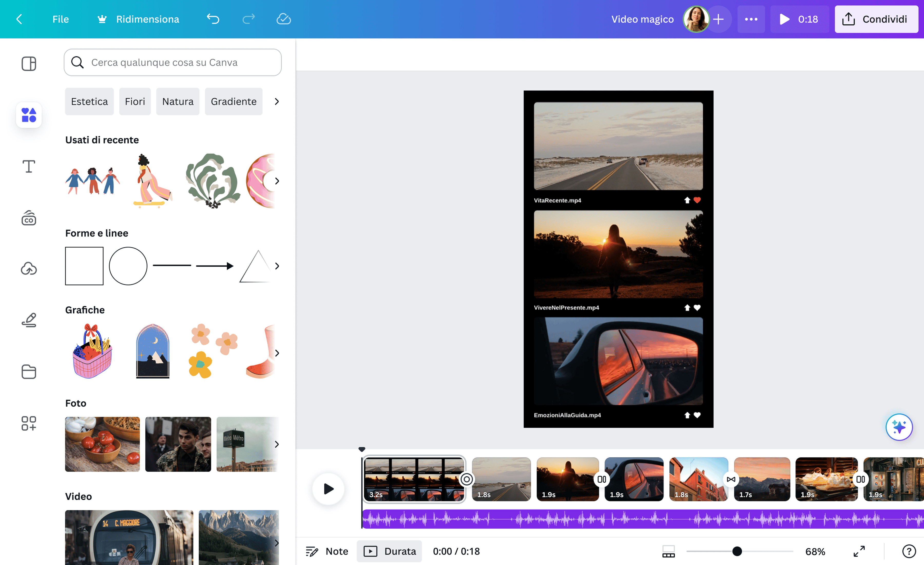Viewport: 924px width, 565px height.
Task: Insert the skateboarder illustration
Action: pos(153,181)
